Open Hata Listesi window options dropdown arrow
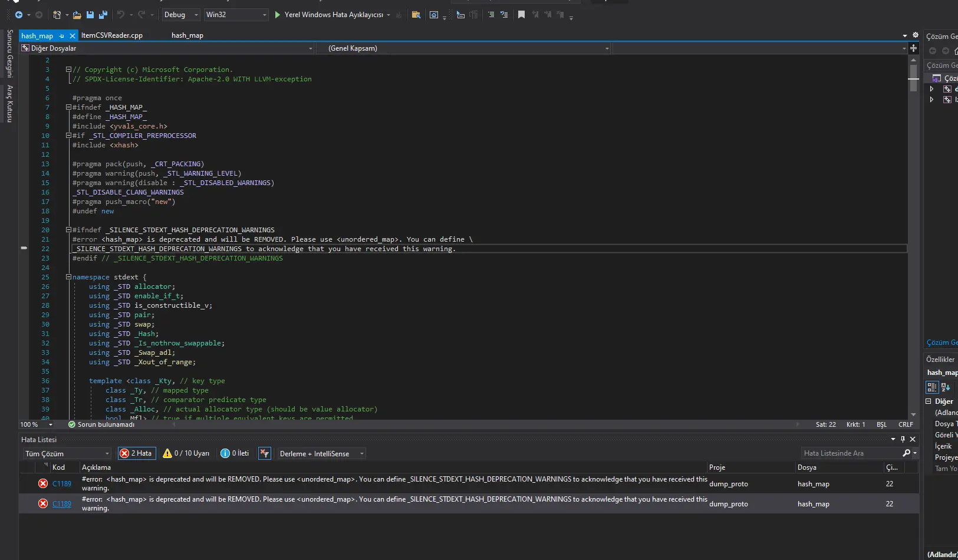Screen dimensions: 958x560 pyautogui.click(x=893, y=439)
